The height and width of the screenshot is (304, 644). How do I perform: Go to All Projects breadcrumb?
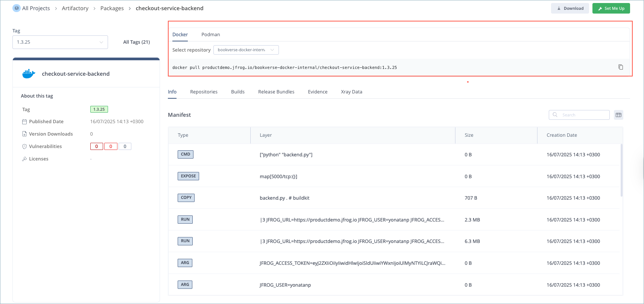pyautogui.click(x=36, y=8)
